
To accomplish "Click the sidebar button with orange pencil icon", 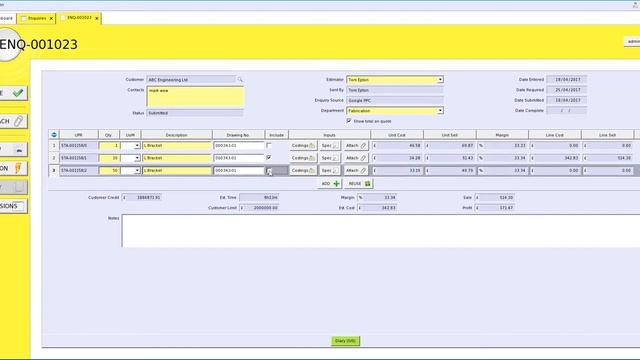I will (13, 168).
